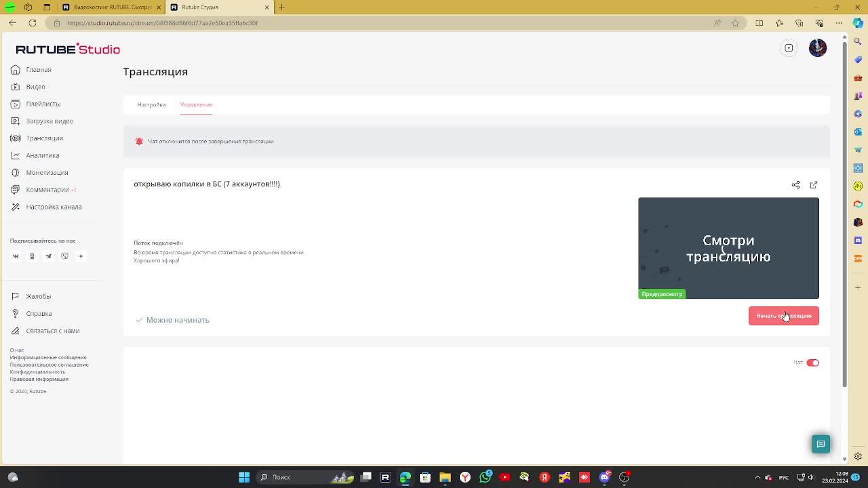This screenshot has width=868, height=488.
Task: Open Жалобы in sidebar
Action: pyautogui.click(x=31, y=296)
